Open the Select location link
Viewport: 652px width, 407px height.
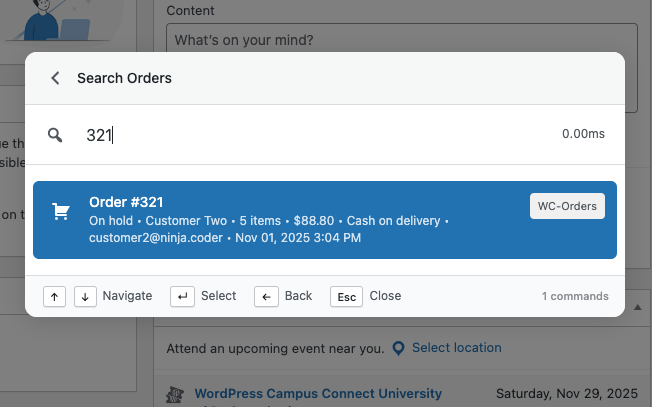coord(456,348)
